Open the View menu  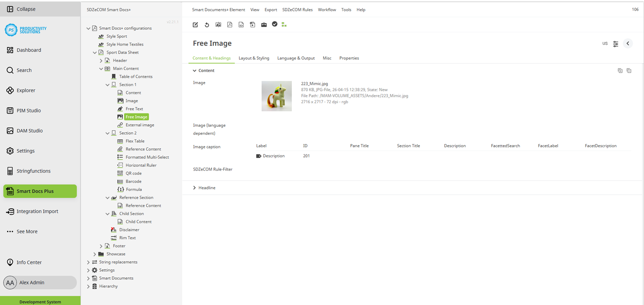point(255,9)
